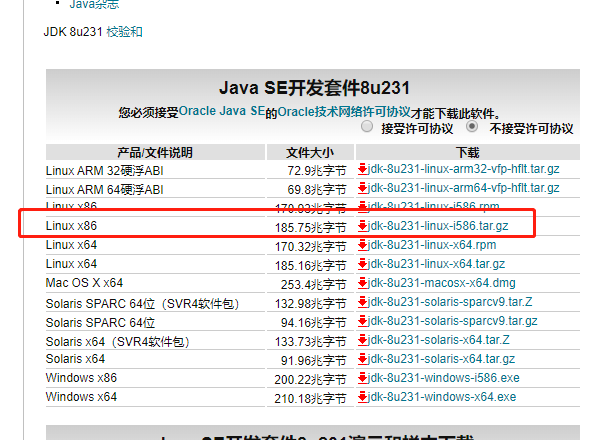Click the 210.18兆字节 file size cell
Screen dimensions: 600x440
click(x=310, y=399)
